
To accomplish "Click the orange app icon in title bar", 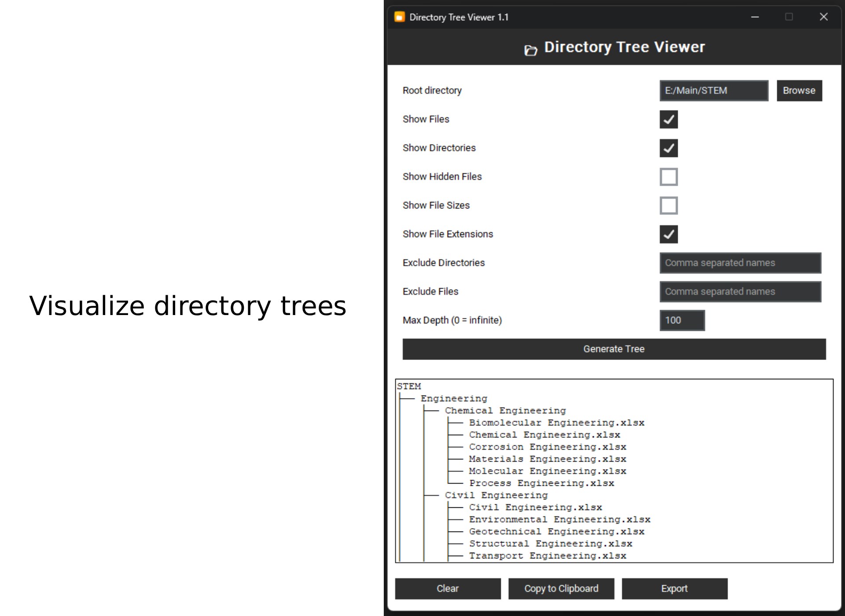I will [x=399, y=17].
